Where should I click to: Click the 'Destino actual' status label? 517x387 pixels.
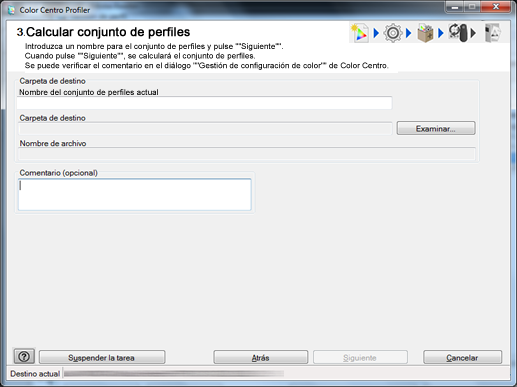coord(35,374)
